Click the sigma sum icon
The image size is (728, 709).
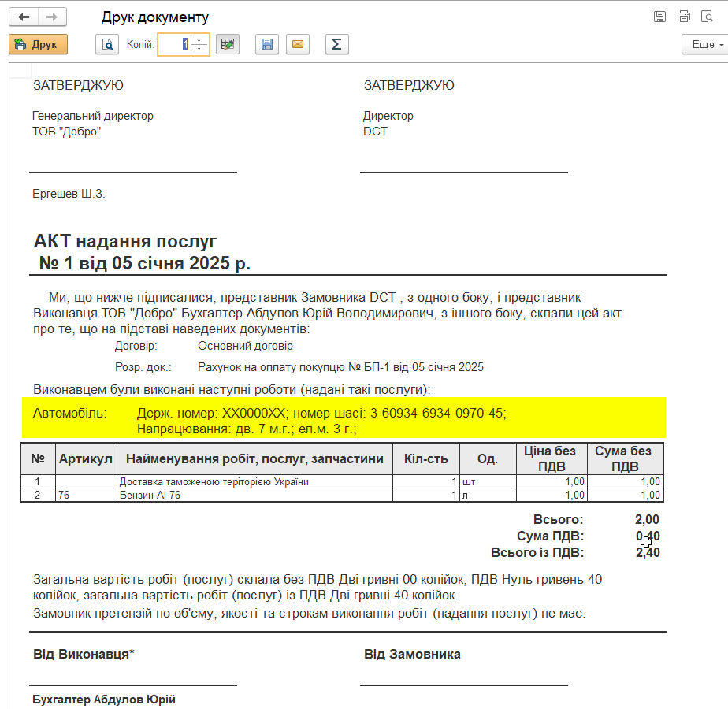click(337, 45)
